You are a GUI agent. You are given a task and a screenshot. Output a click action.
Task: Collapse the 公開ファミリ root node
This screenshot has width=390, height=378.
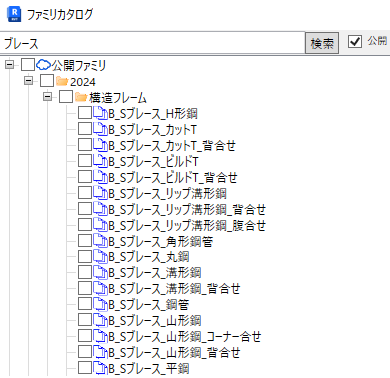(10, 65)
